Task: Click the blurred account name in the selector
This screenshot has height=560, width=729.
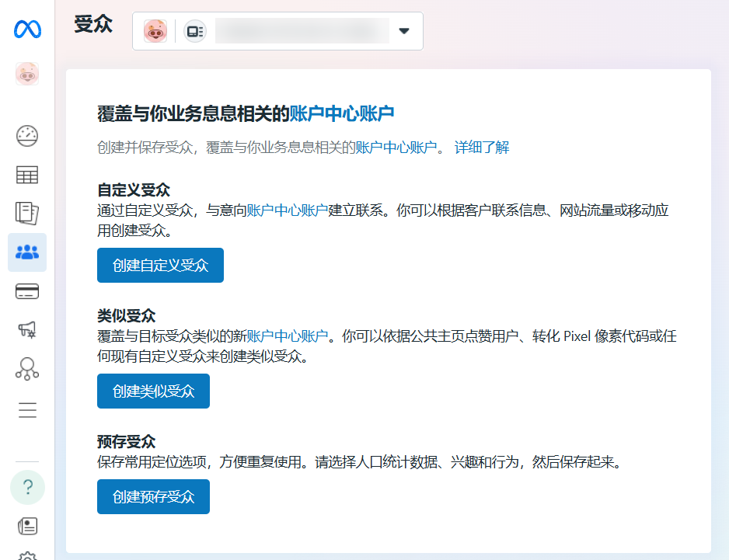Action: click(x=302, y=31)
